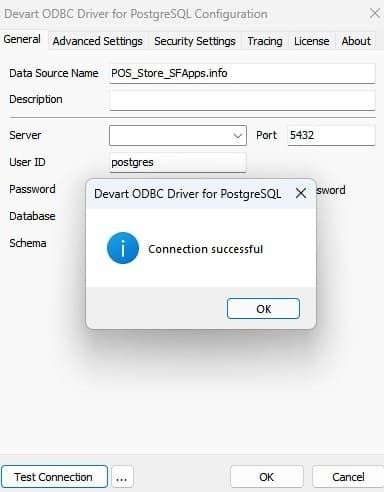Click the Schema label
The height and width of the screenshot is (492, 384).
[x=28, y=243]
